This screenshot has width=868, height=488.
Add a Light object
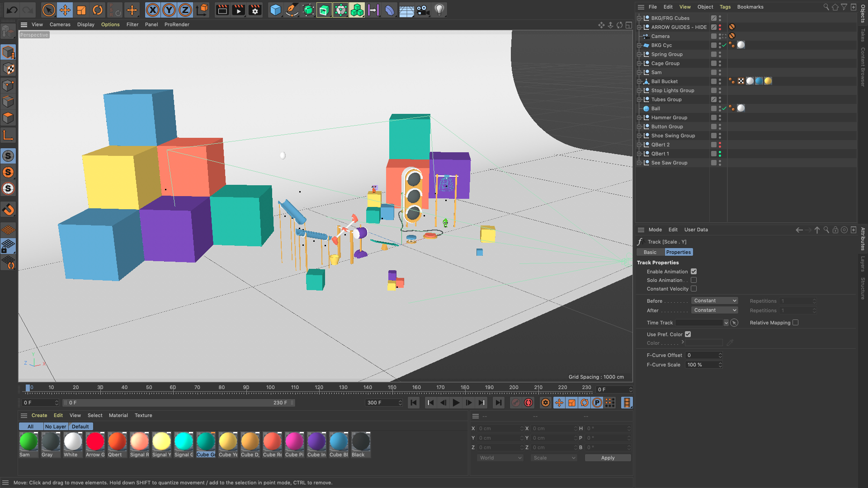[x=439, y=9]
